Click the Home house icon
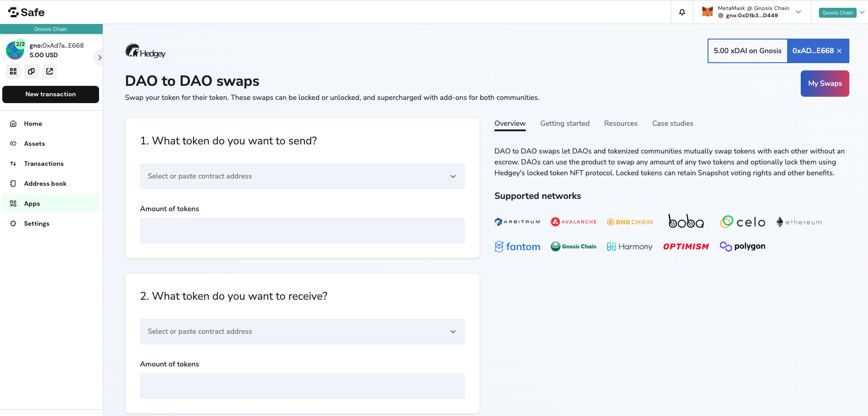Image resolution: width=868 pixels, height=416 pixels. click(x=13, y=124)
